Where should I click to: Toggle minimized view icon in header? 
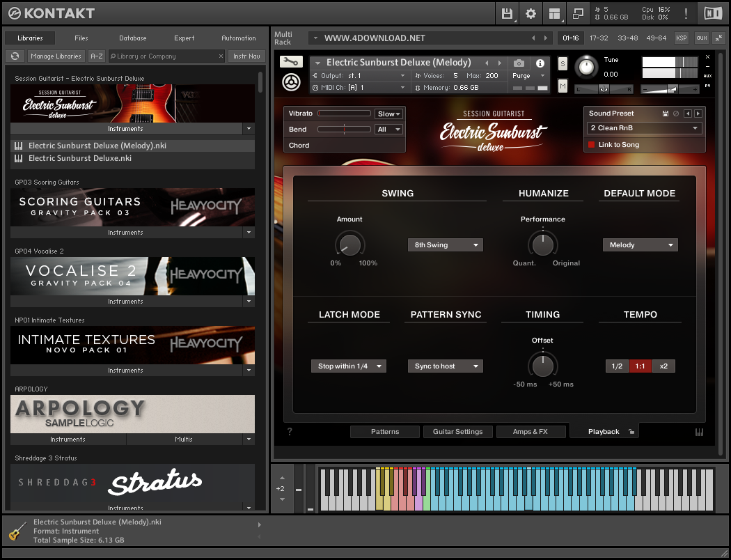[x=578, y=13]
